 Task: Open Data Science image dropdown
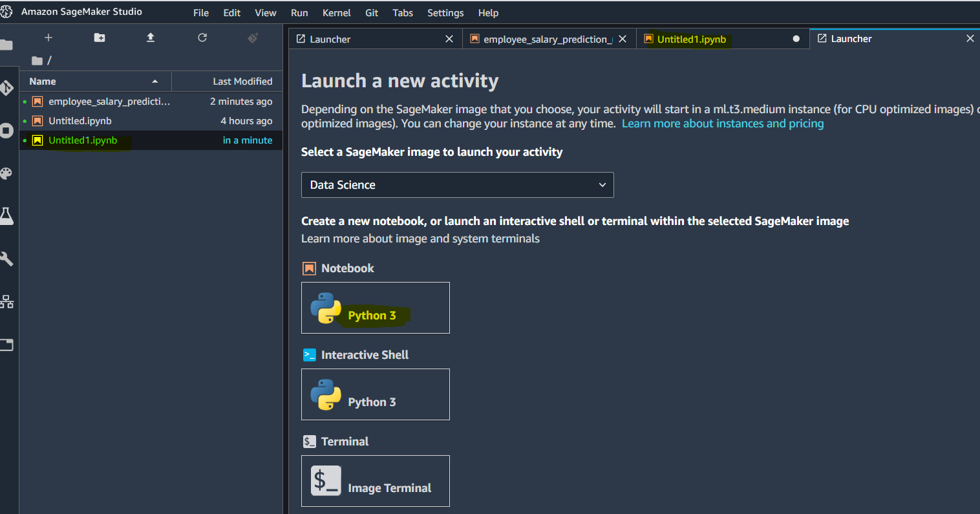[x=458, y=185]
